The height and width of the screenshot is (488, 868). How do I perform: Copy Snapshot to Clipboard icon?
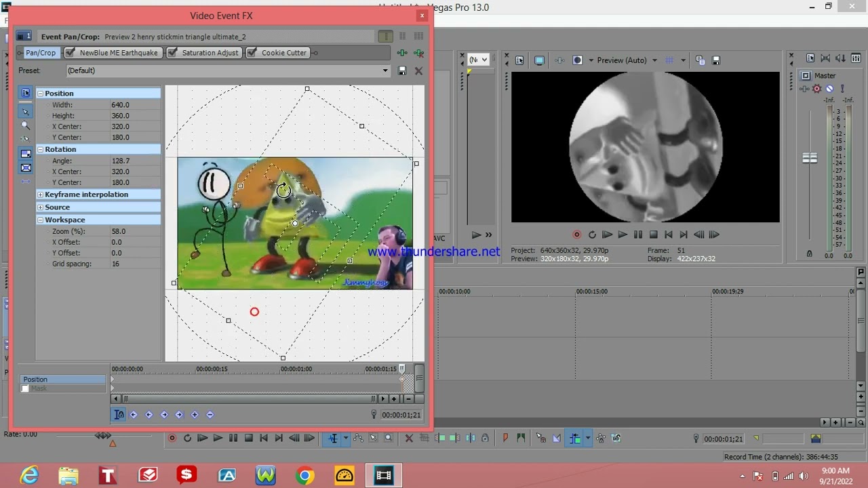(701, 60)
